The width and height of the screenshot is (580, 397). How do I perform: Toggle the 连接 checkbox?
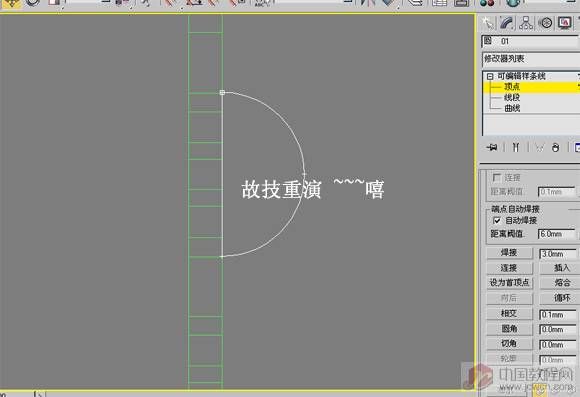click(496, 178)
